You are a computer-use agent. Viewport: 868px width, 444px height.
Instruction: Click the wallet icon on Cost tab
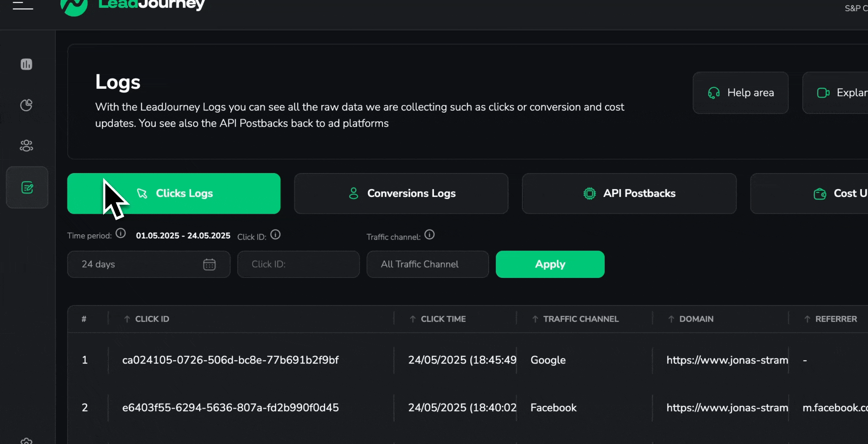[820, 194]
